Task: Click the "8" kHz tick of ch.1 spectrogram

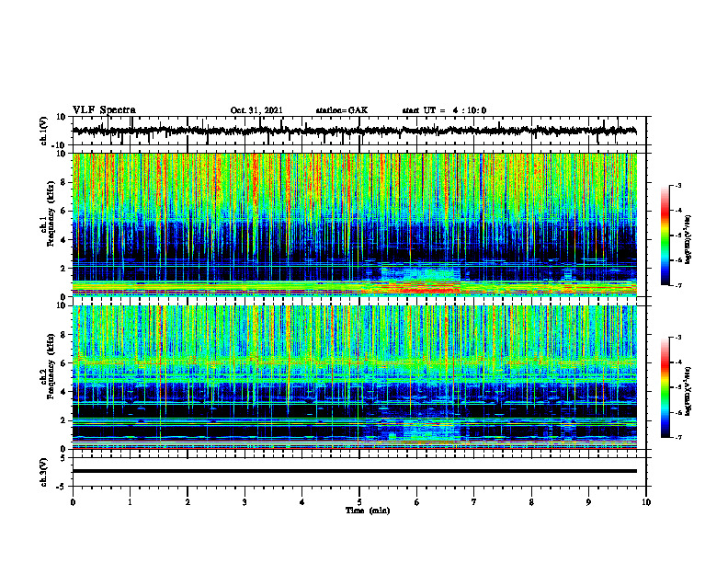Action: tap(64, 182)
